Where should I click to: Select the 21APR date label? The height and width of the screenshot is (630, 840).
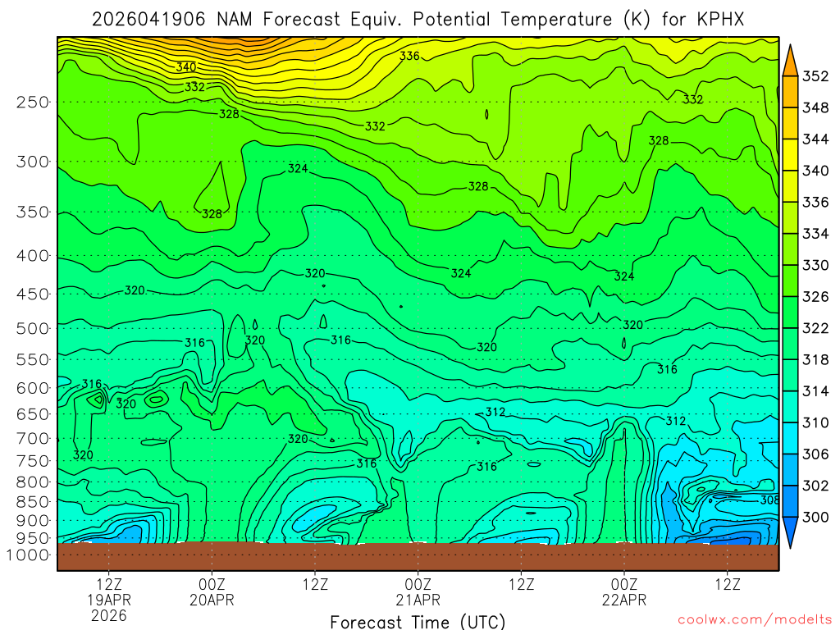pos(418,600)
